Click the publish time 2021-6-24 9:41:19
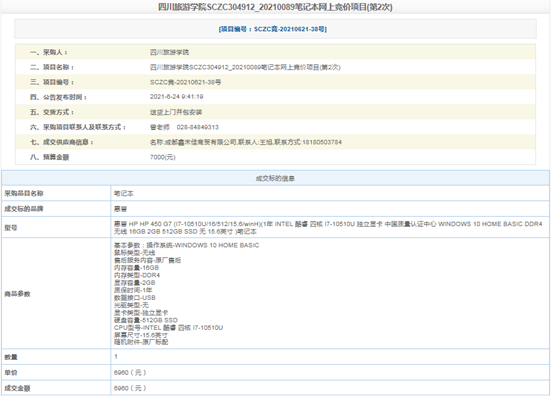The image size is (551, 396). pyautogui.click(x=176, y=97)
